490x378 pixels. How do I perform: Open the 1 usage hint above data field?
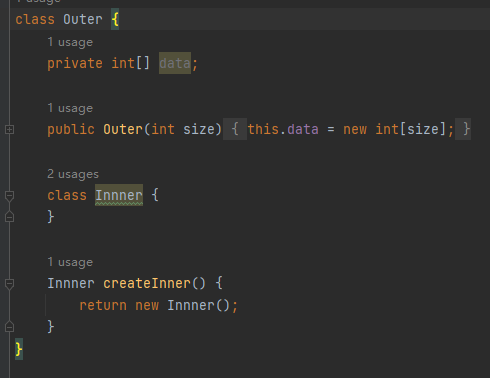70,42
